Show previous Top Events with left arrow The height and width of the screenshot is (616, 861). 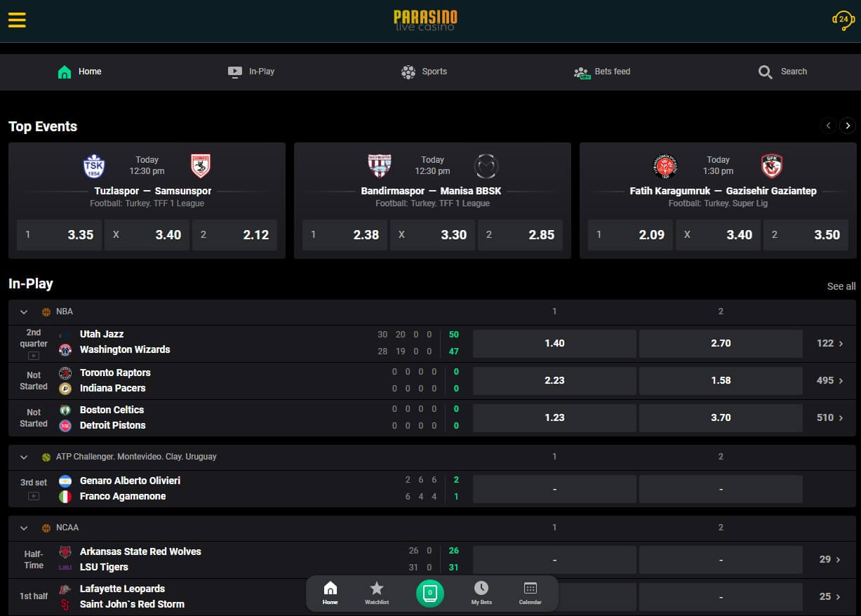tap(828, 126)
